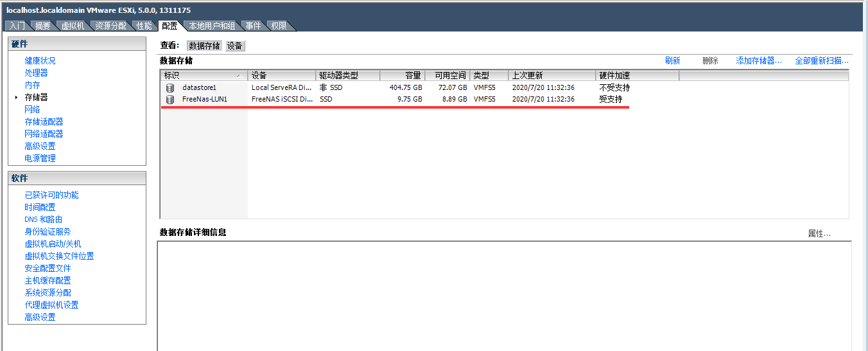Click the Local ServeRA Di... device cell
Image resolution: width=868 pixels, height=351 pixels.
tap(282, 87)
